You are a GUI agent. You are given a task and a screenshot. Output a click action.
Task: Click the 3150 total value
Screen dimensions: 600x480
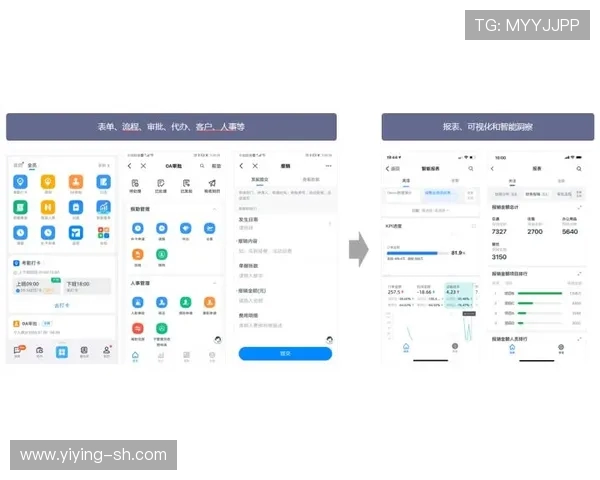click(x=499, y=257)
